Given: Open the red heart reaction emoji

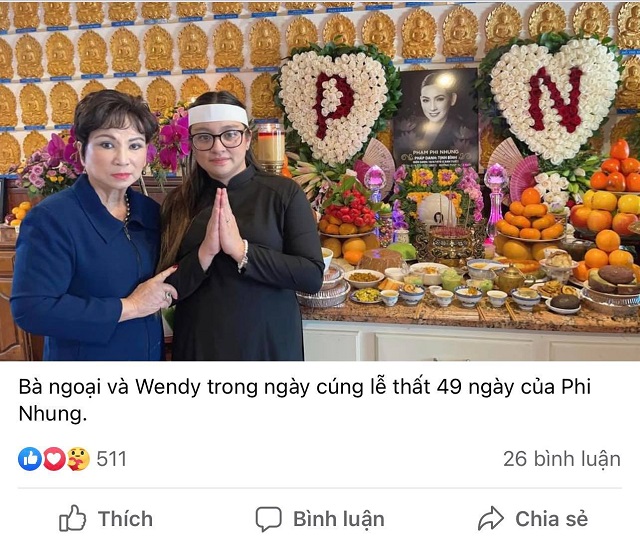Looking at the screenshot, I should (54, 459).
